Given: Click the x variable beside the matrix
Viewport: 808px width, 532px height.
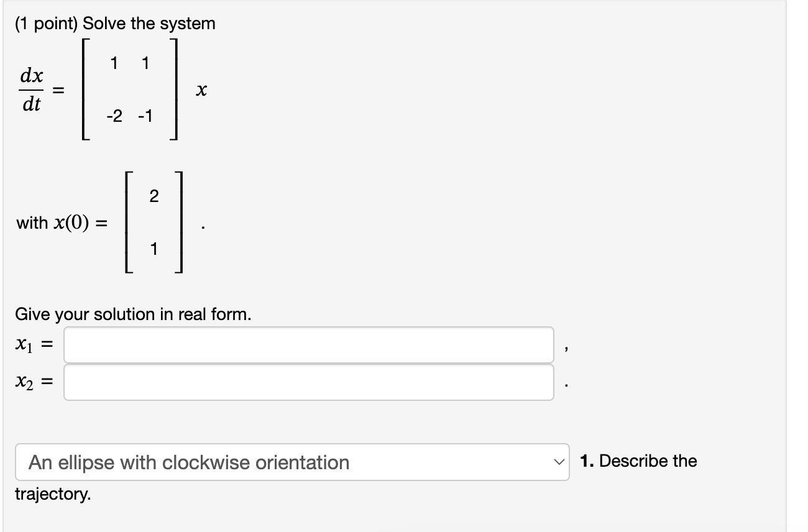Looking at the screenshot, I should (x=201, y=91).
